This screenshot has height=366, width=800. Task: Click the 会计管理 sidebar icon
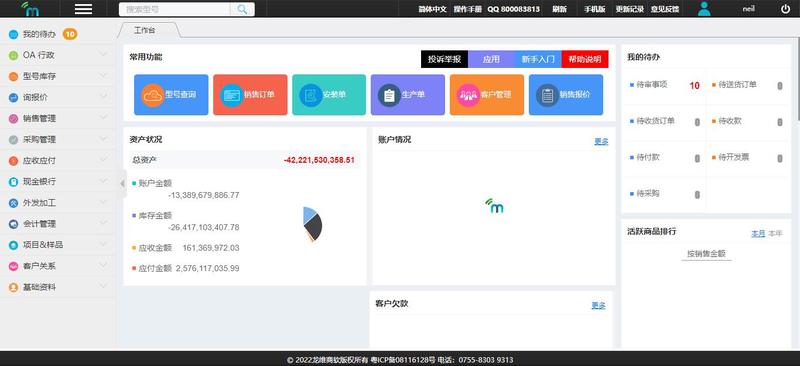13,224
